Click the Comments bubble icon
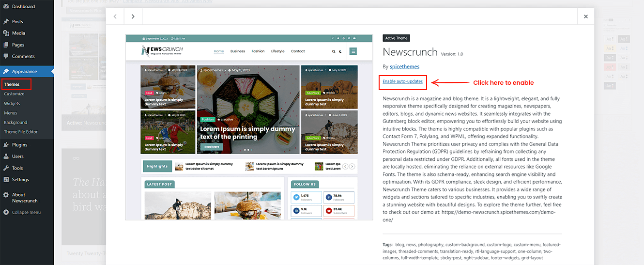Screen dimensions: 644x265 point(6,56)
